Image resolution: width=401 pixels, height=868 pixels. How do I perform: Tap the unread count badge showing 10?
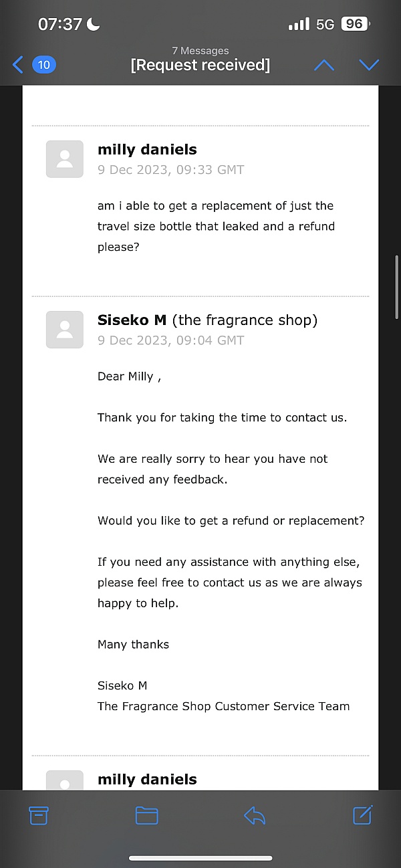43,64
